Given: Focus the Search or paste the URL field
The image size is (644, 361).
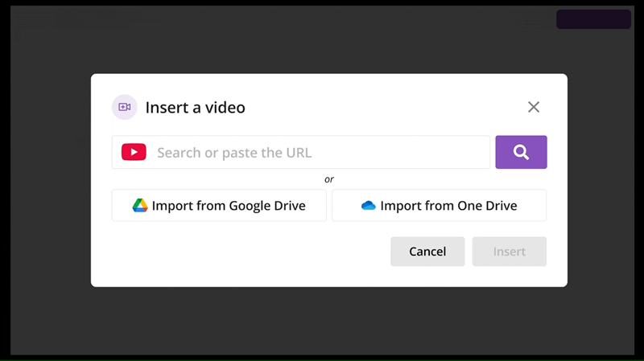Looking at the screenshot, I should [x=318, y=152].
